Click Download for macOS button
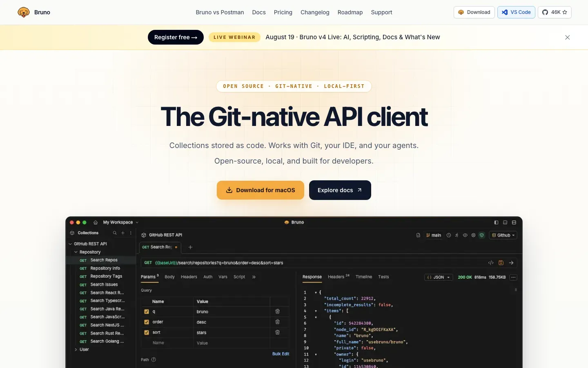Image resolution: width=588 pixels, height=368 pixels. pyautogui.click(x=261, y=190)
